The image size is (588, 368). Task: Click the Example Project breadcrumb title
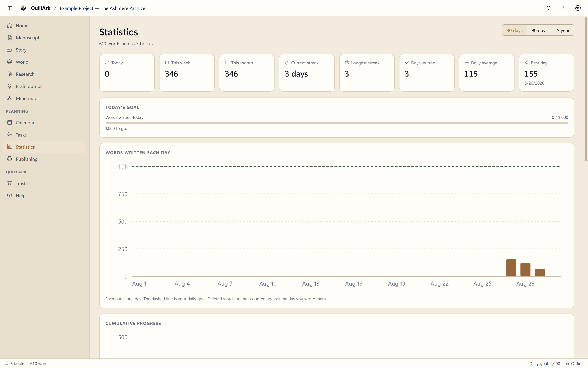tap(102, 8)
